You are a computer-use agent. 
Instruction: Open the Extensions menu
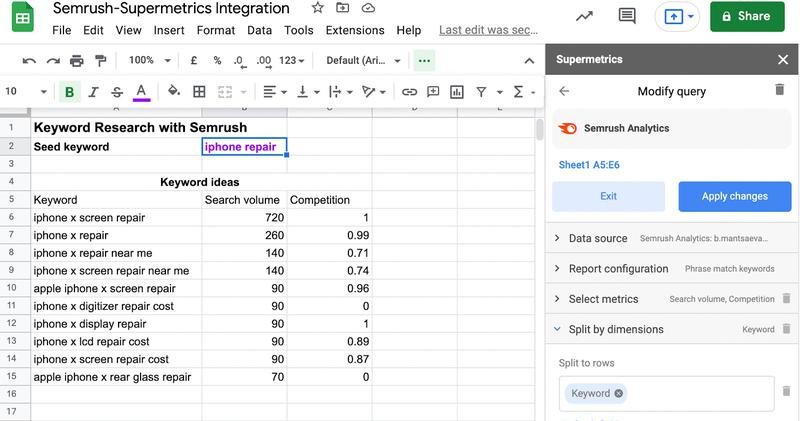355,31
